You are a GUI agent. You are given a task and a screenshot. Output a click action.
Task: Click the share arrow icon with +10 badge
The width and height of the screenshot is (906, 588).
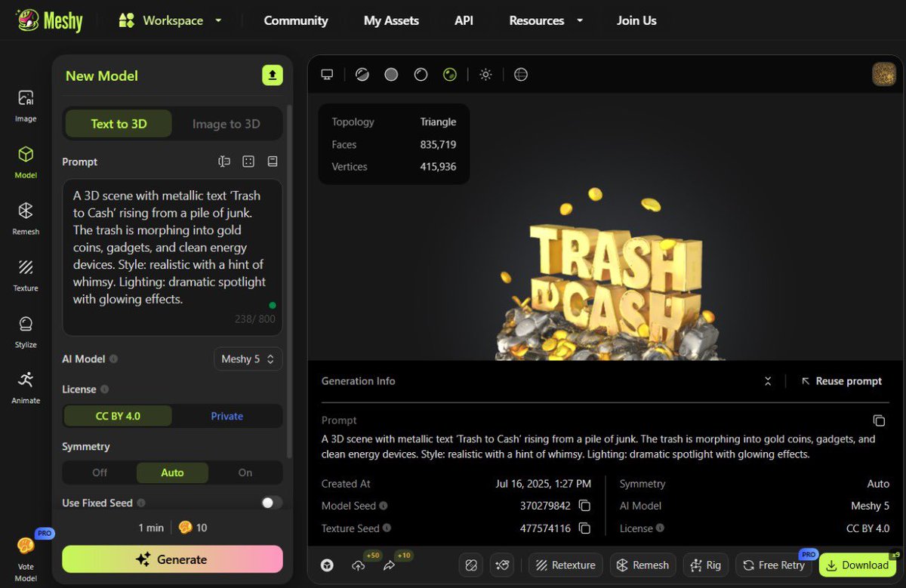[390, 565]
